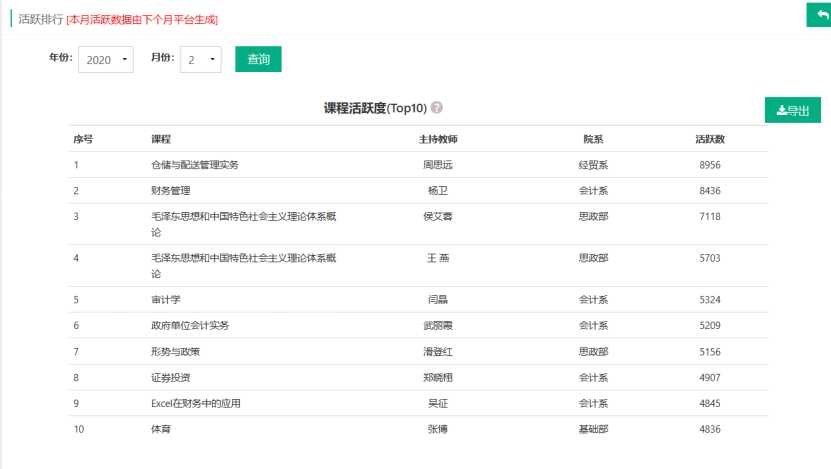Click the 院系 column header
Screen dimensions: 831x469
pyautogui.click(x=593, y=139)
